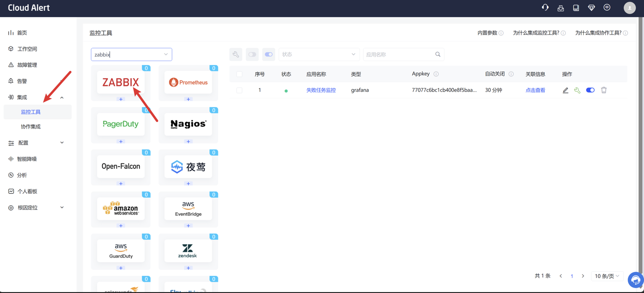The height and width of the screenshot is (293, 644).
Task: Add a new Nagios integration with plus
Action: tap(188, 141)
